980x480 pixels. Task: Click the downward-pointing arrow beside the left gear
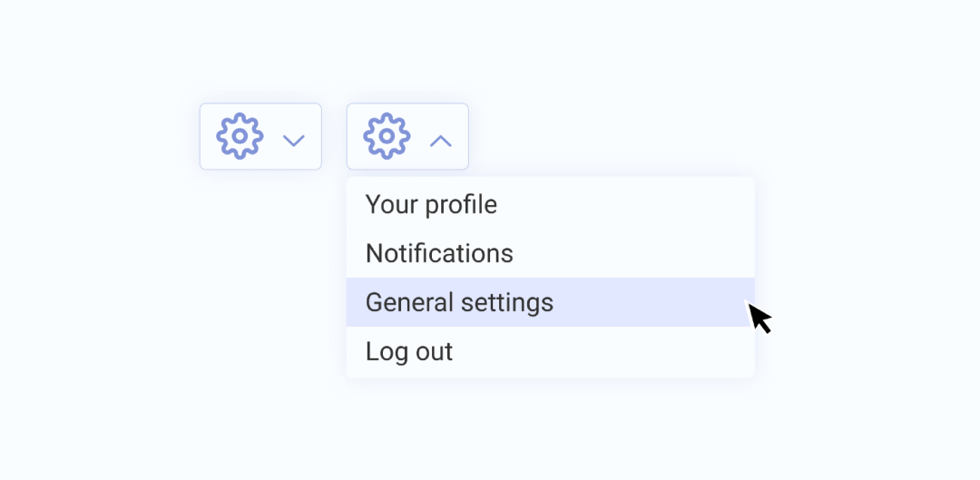tap(294, 141)
